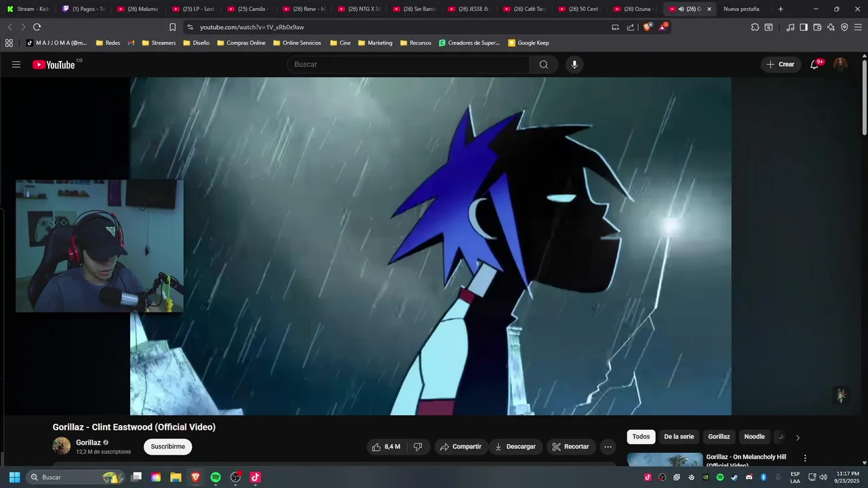Show more filter chips with right chevron
This screenshot has height=488, width=868.
797,438
